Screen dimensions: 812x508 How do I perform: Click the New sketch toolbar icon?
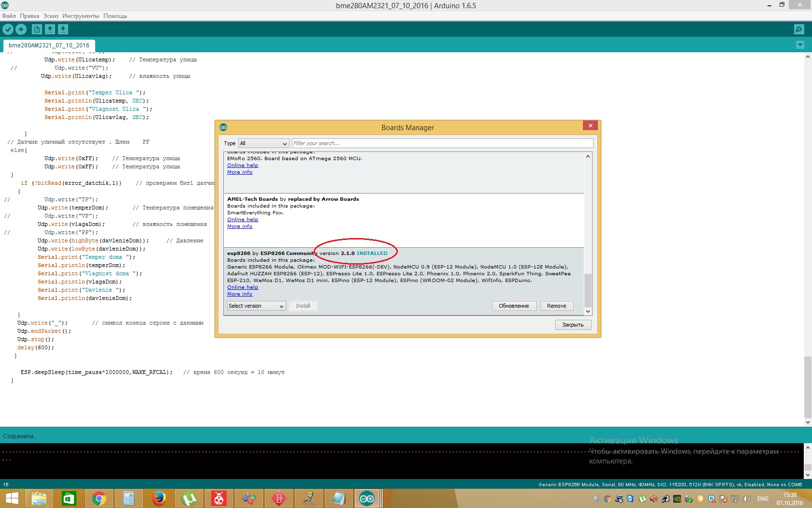pyautogui.click(x=37, y=29)
